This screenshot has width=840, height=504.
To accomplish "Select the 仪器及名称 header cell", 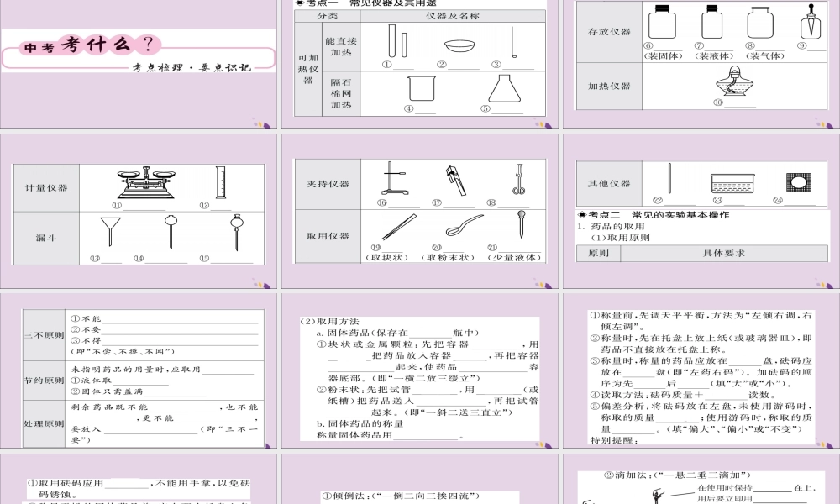I will 453,16.
